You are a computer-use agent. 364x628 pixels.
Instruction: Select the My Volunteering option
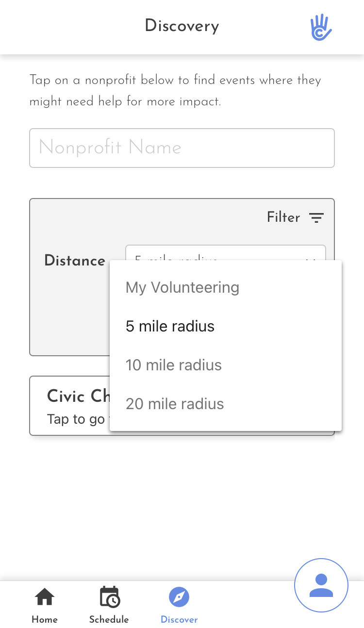click(182, 287)
